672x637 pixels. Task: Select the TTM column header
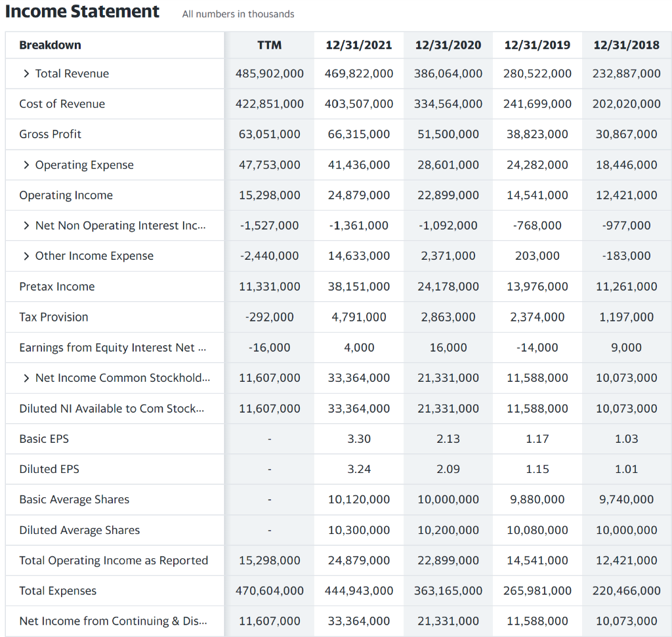pos(269,45)
